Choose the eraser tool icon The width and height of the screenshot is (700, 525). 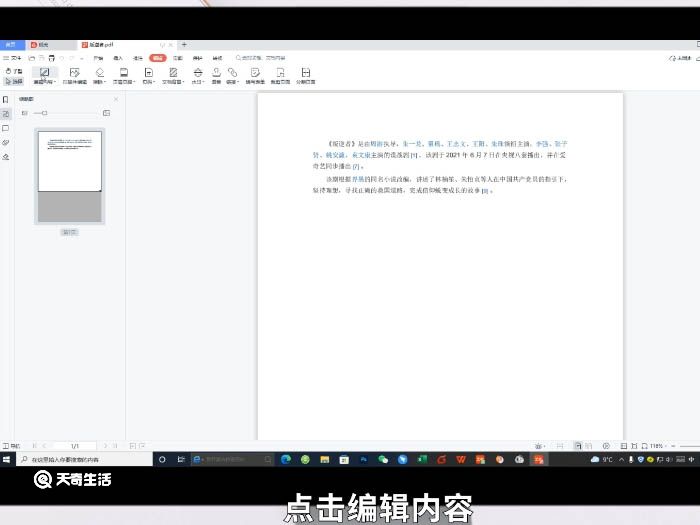click(100, 72)
